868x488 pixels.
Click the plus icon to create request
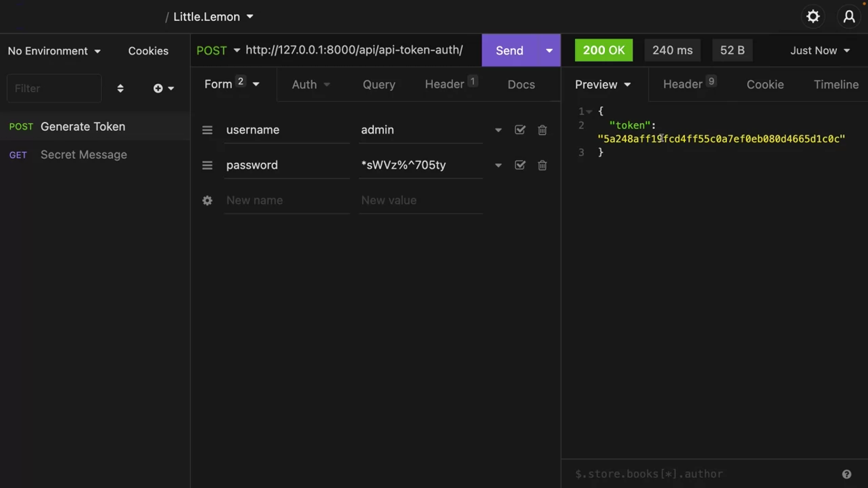(158, 88)
